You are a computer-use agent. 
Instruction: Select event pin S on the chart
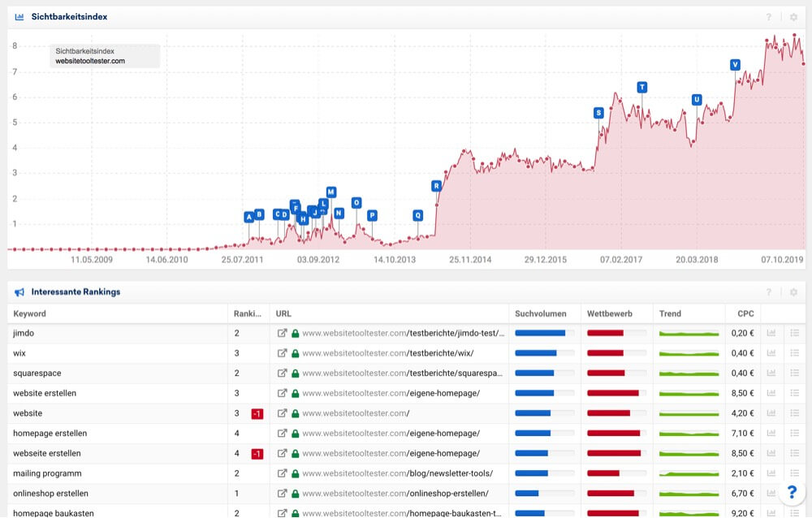pyautogui.click(x=598, y=113)
